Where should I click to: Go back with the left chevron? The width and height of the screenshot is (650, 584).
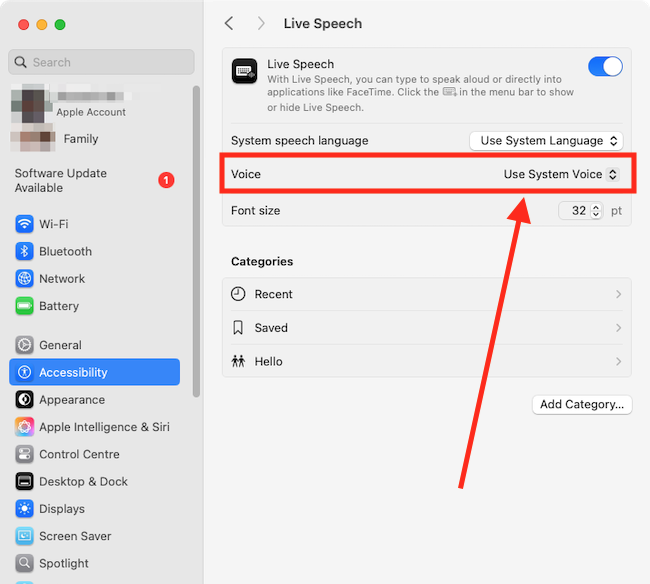pyautogui.click(x=229, y=24)
